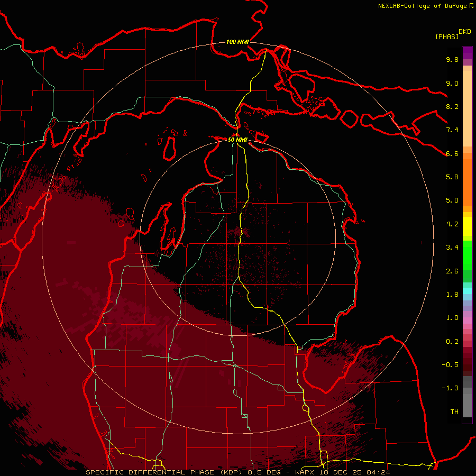The width and height of the screenshot is (476, 476).
Task: Select the 8.2 scale value
Action: pos(452,106)
